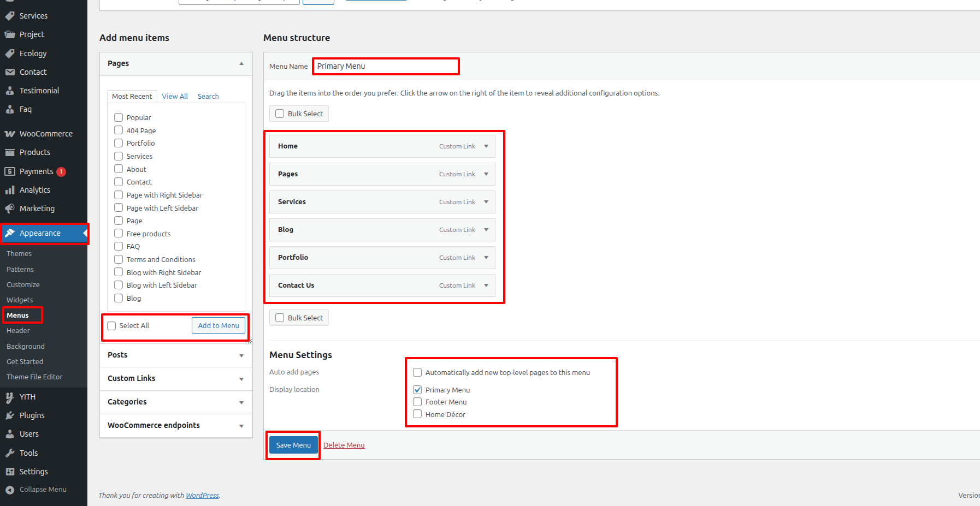Click the Payments icon in the sidebar
980x506 pixels.
pyautogui.click(x=10, y=171)
